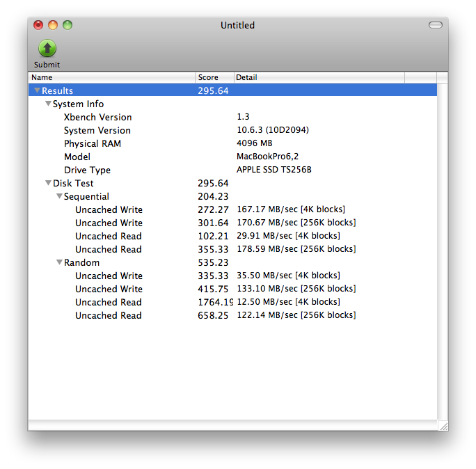476x469 pixels.
Task: Sort by the Score column header
Action: pos(214,77)
